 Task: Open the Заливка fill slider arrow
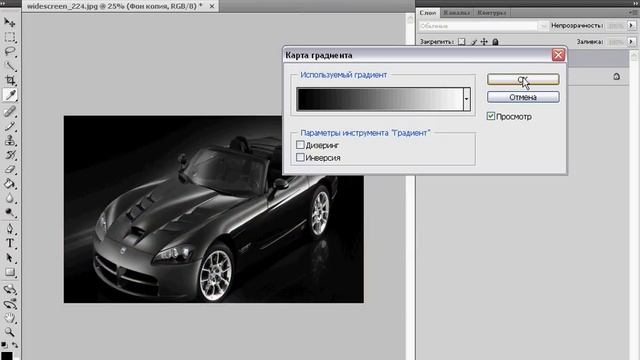(631, 42)
